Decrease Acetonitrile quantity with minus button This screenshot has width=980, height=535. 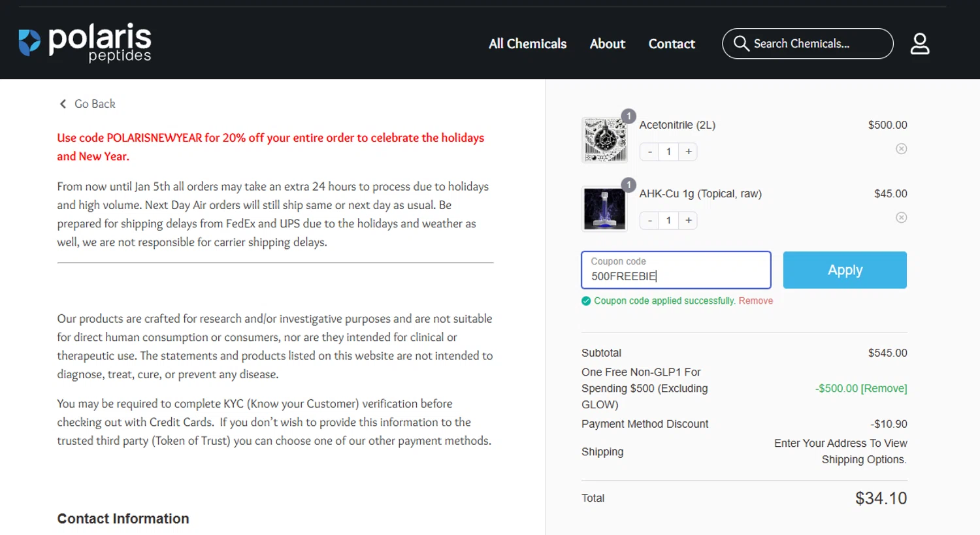(x=649, y=152)
